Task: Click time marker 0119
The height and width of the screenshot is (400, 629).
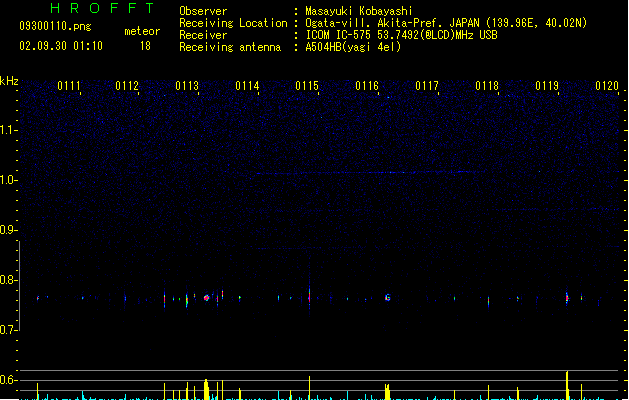Action: coord(547,86)
